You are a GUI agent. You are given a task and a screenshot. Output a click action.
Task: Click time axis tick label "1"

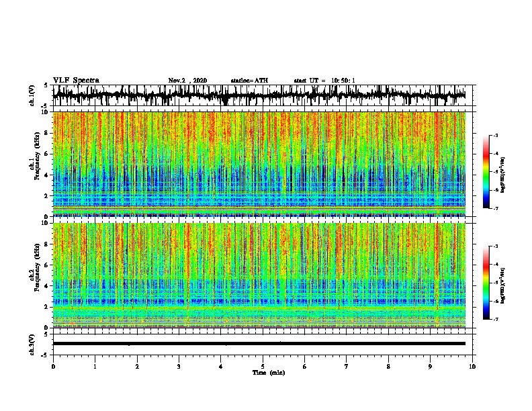95,367
